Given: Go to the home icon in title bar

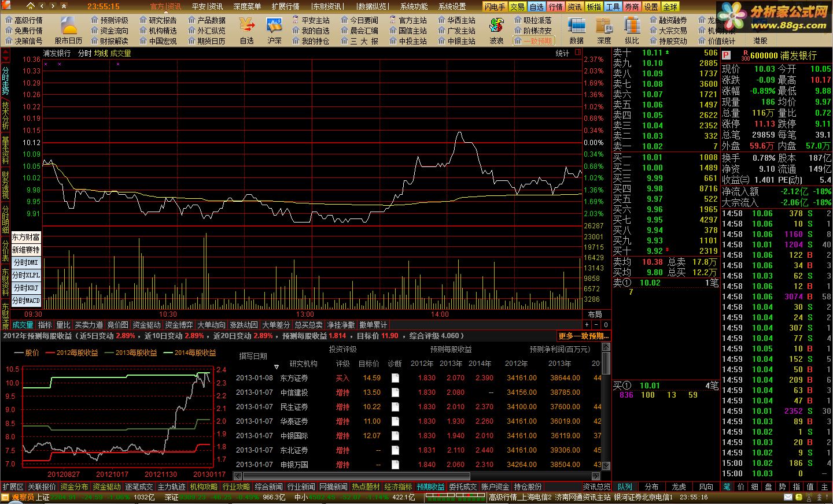Looking at the screenshot, I should pos(31,6).
